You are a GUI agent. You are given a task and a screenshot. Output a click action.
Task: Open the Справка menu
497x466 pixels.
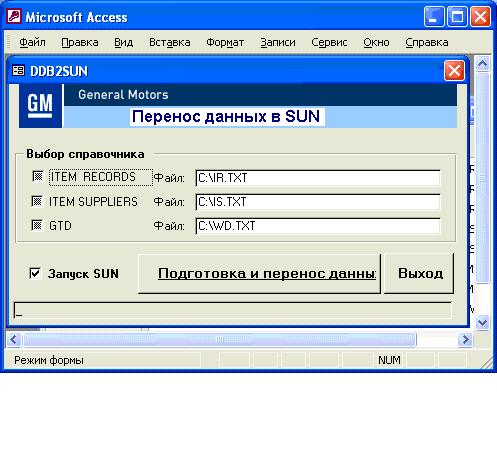tap(427, 42)
